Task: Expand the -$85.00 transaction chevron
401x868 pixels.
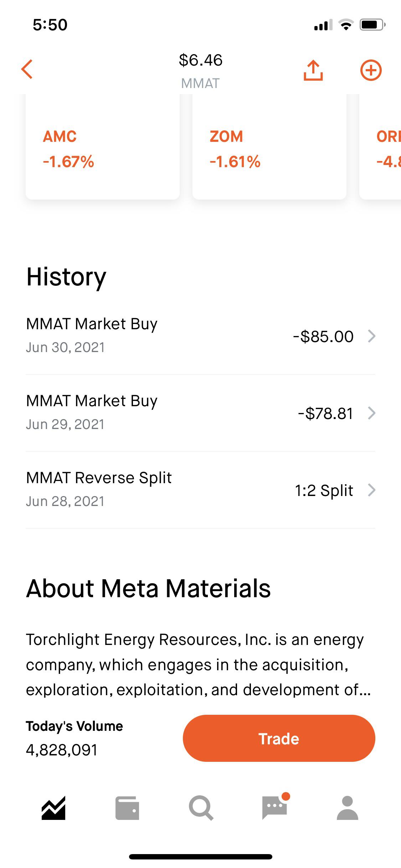Action: pyautogui.click(x=371, y=336)
